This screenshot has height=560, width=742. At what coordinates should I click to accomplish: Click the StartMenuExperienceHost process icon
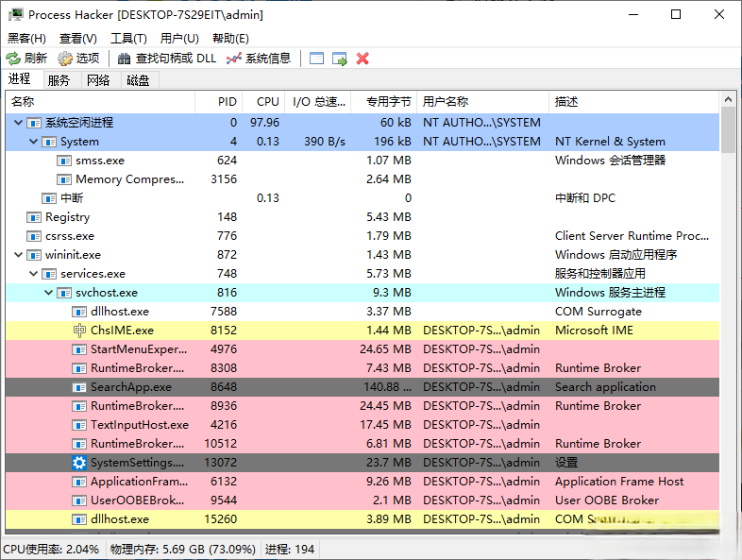pyautogui.click(x=79, y=349)
